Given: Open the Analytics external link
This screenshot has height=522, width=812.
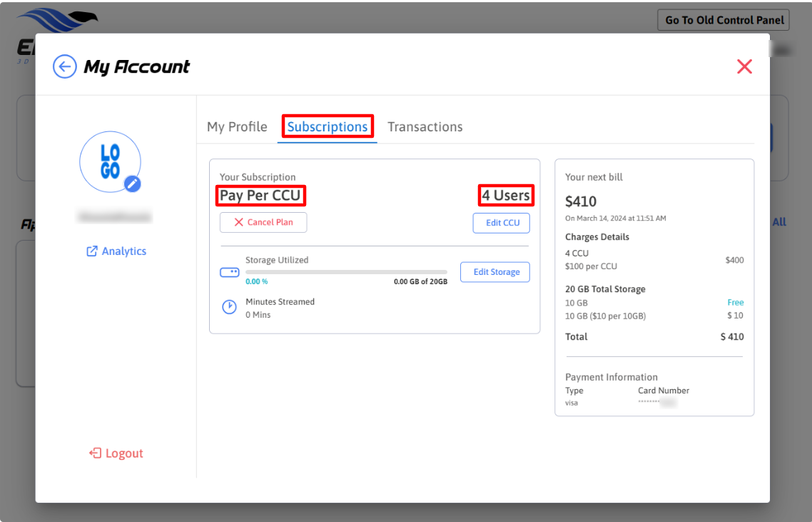Looking at the screenshot, I should (116, 251).
